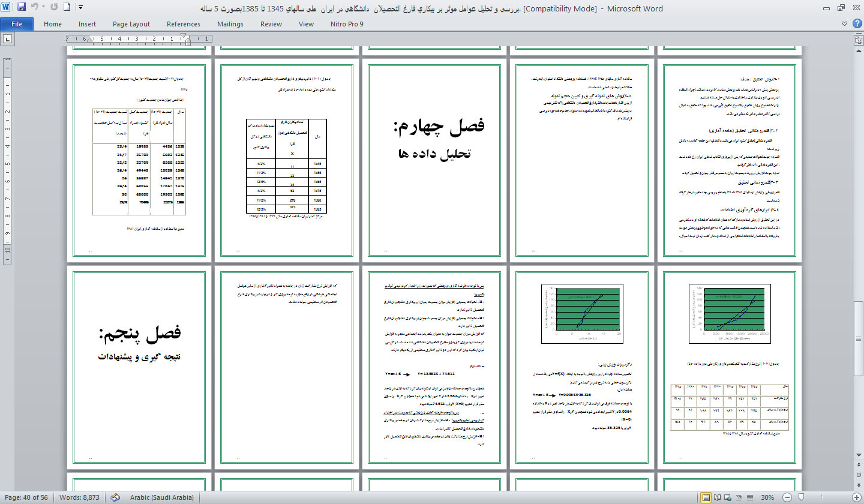Toggle the ruler display button above scrollbar
864x504 pixels.
coord(858,40)
